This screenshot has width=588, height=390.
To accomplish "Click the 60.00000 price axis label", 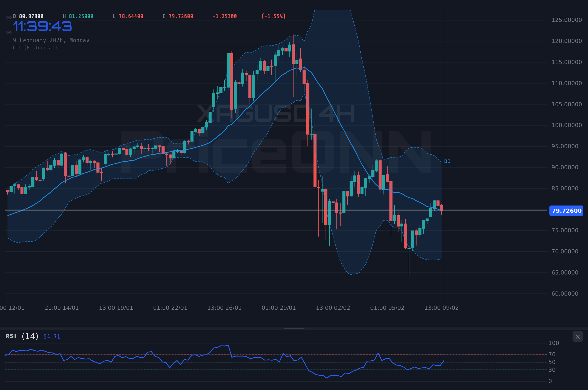I will click(565, 294).
